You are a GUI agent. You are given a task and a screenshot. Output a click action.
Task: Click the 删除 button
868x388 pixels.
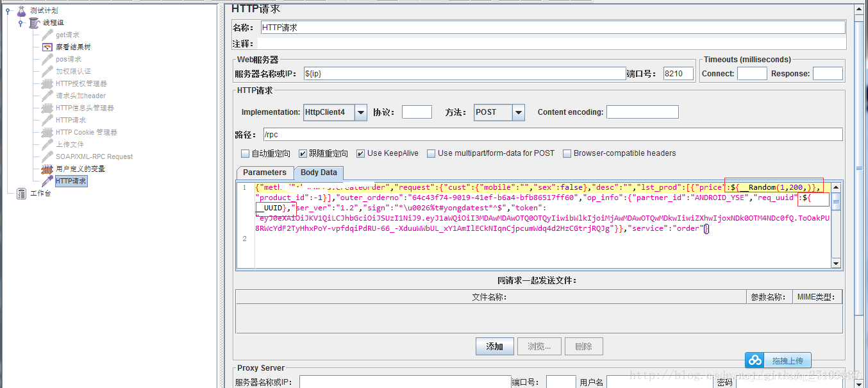tap(584, 346)
